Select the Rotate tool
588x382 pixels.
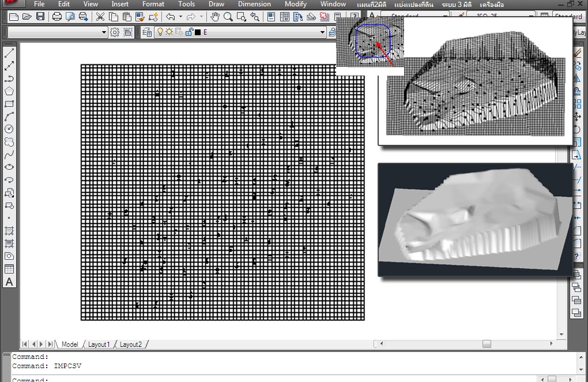click(x=578, y=129)
